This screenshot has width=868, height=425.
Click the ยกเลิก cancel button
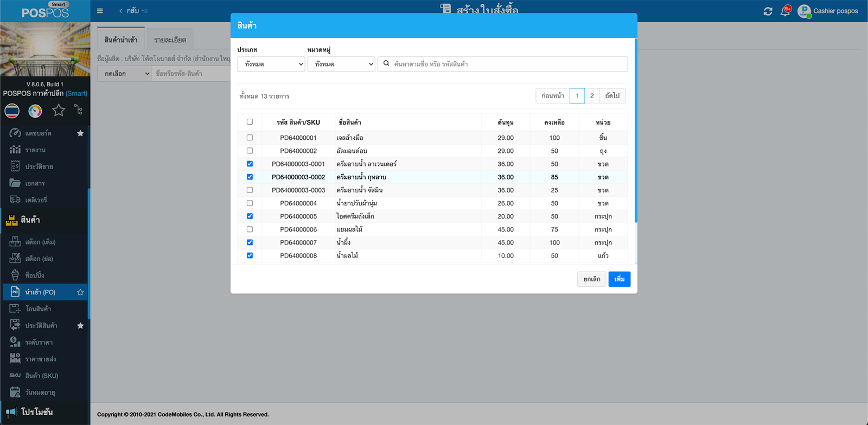click(591, 279)
